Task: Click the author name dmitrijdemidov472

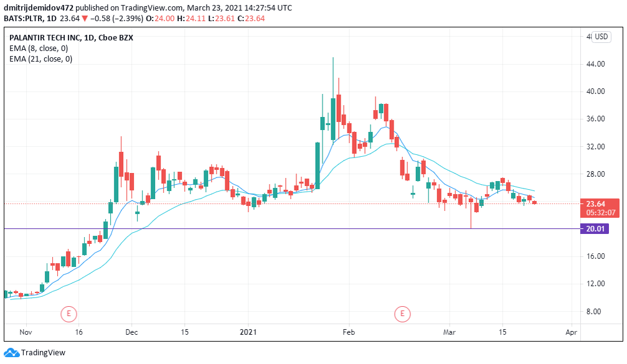Action: (39, 8)
